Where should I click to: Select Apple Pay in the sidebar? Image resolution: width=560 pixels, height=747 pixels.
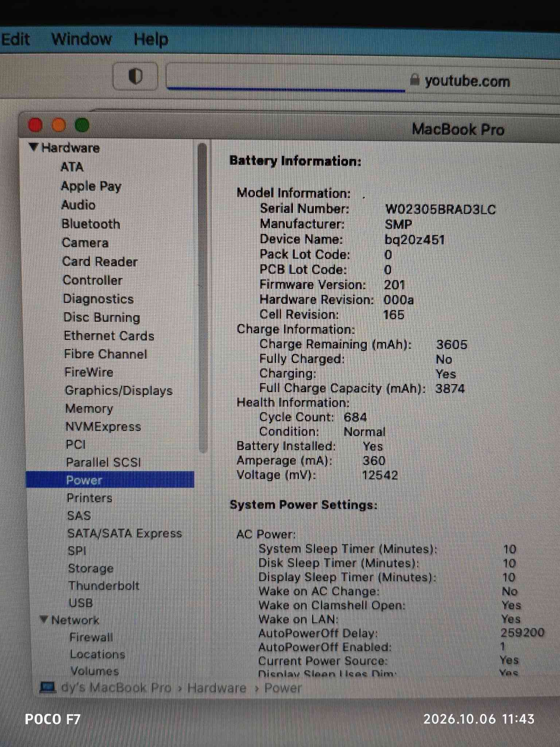(91, 186)
